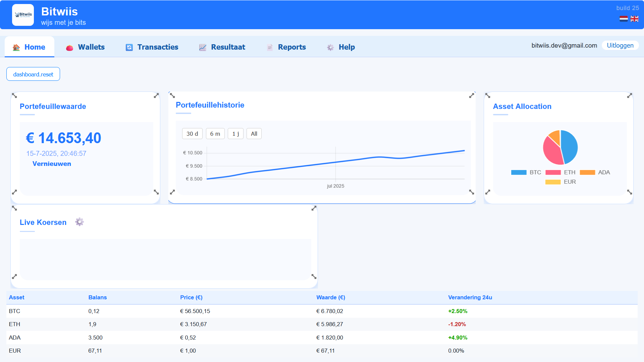Toggle BTC in the Asset Allocation legend

[x=518, y=172]
